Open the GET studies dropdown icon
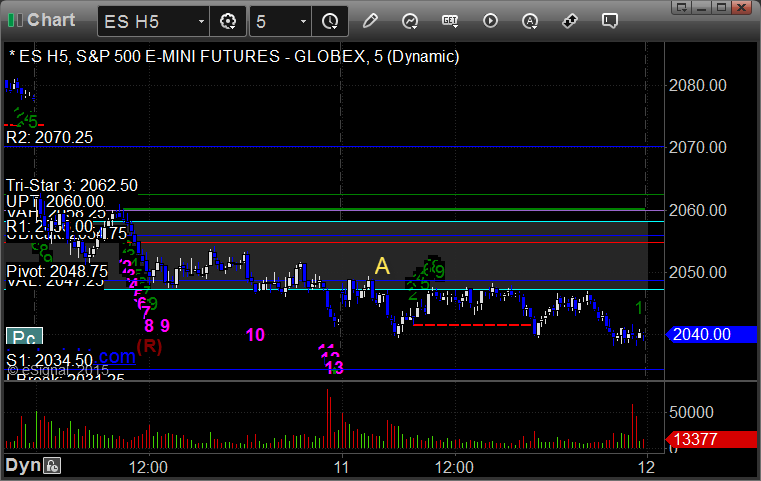 pos(450,21)
